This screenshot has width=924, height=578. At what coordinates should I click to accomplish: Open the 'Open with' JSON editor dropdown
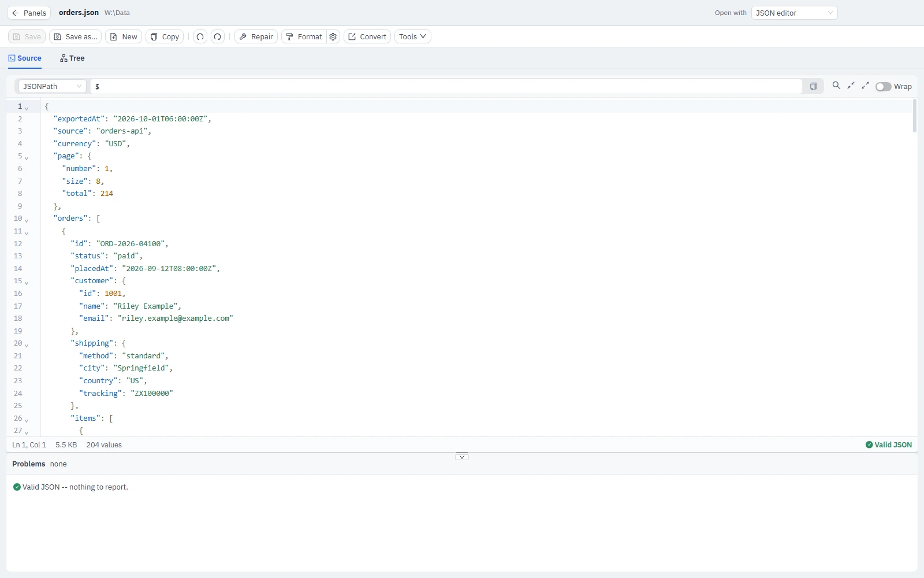(x=794, y=13)
